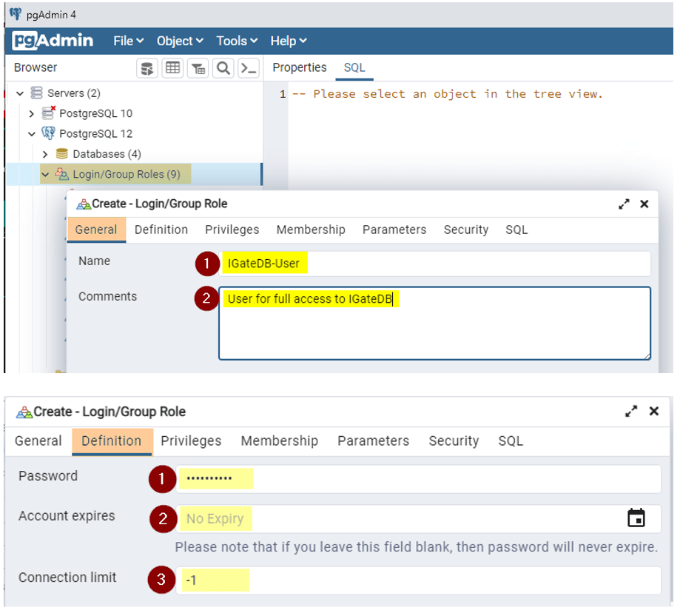This screenshot has width=680, height=616.
Task: Switch to the Properties tab
Action: pyautogui.click(x=299, y=67)
